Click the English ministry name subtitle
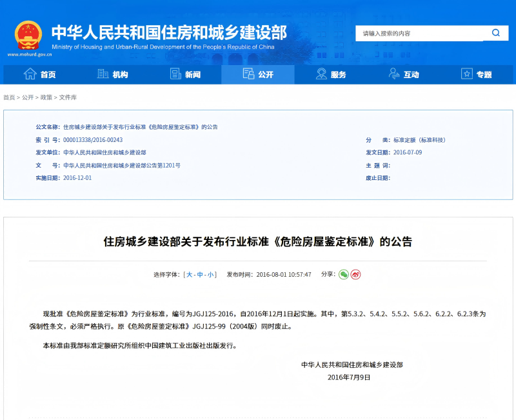The height and width of the screenshot is (420, 516). [x=163, y=46]
